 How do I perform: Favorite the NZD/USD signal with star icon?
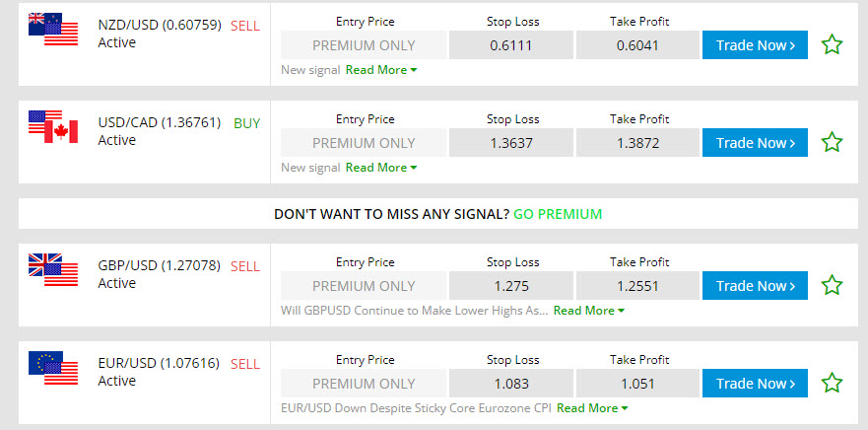832,44
